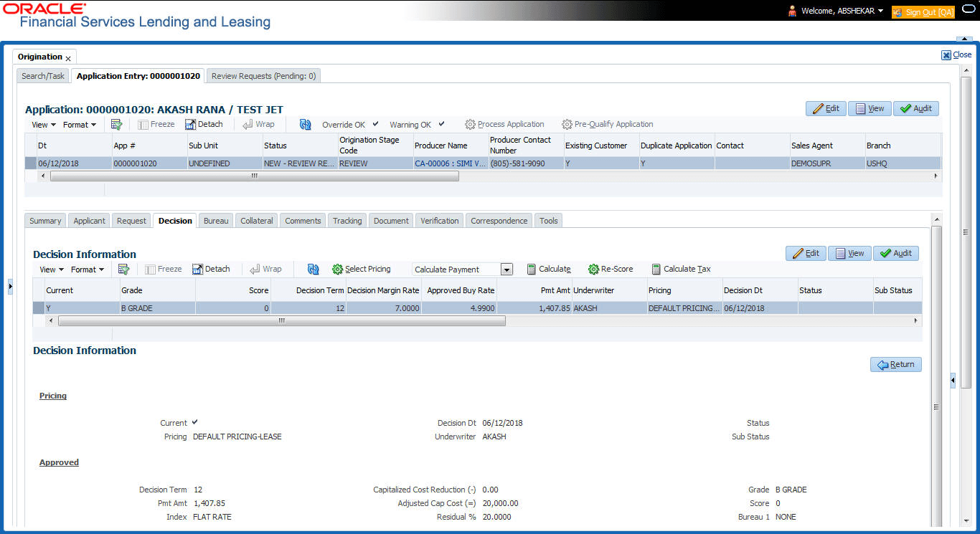The image size is (980, 534).
Task: Click Re-Score
Action: pyautogui.click(x=611, y=269)
